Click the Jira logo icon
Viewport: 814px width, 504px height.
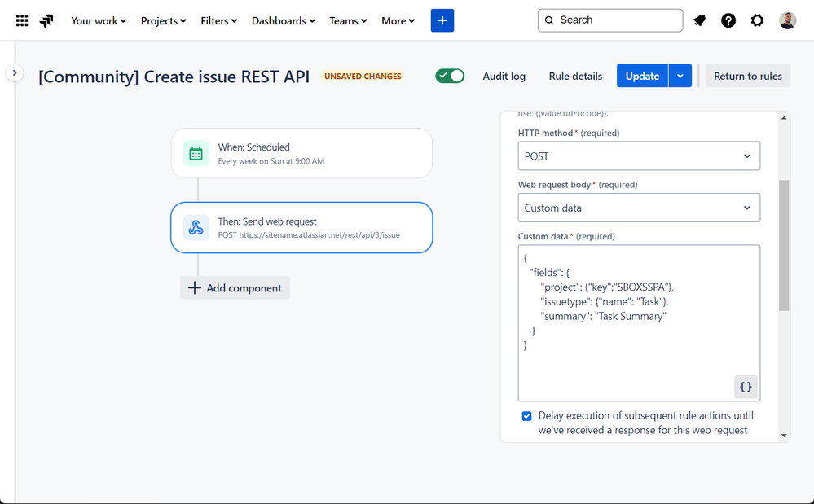(x=46, y=20)
